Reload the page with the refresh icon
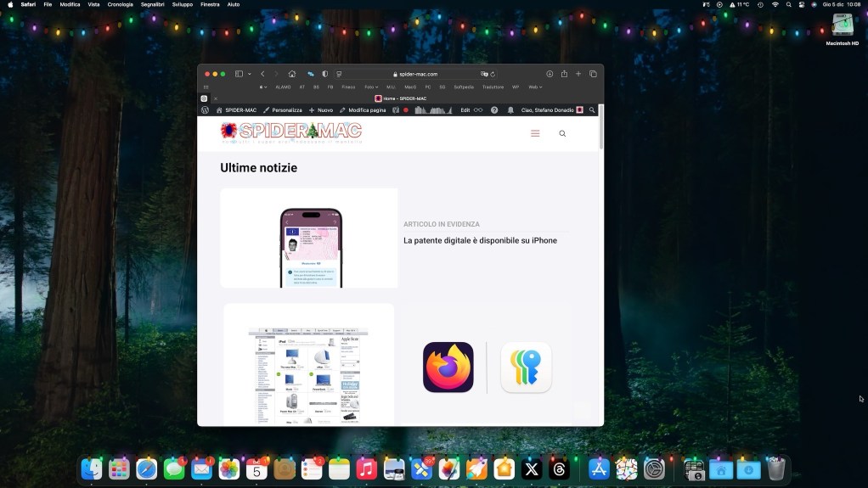 coord(493,74)
